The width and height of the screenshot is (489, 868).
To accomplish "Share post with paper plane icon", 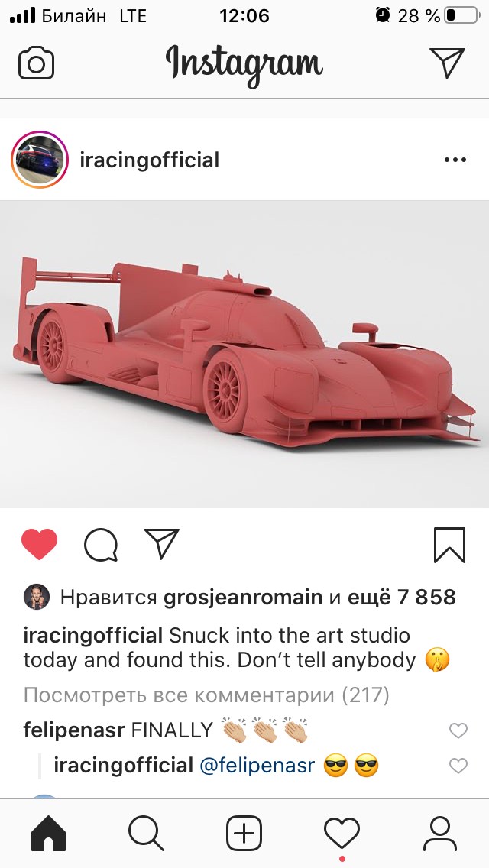I will coord(162,543).
